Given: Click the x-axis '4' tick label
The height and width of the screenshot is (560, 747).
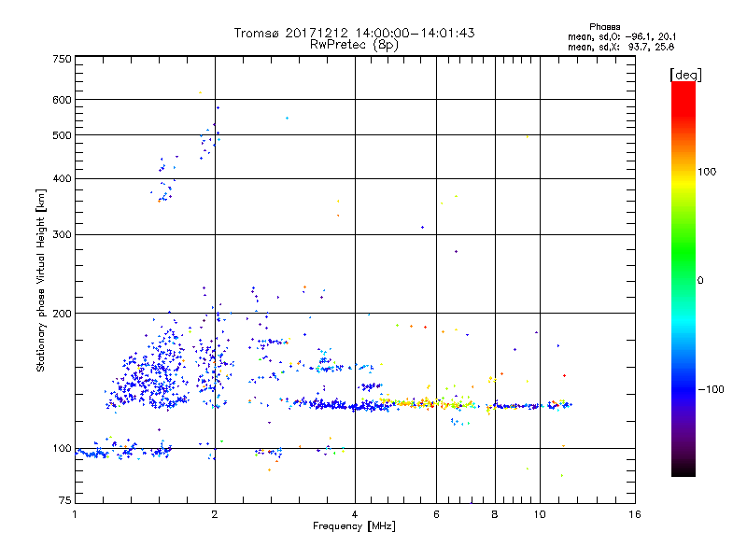Looking at the screenshot, I should point(355,514).
